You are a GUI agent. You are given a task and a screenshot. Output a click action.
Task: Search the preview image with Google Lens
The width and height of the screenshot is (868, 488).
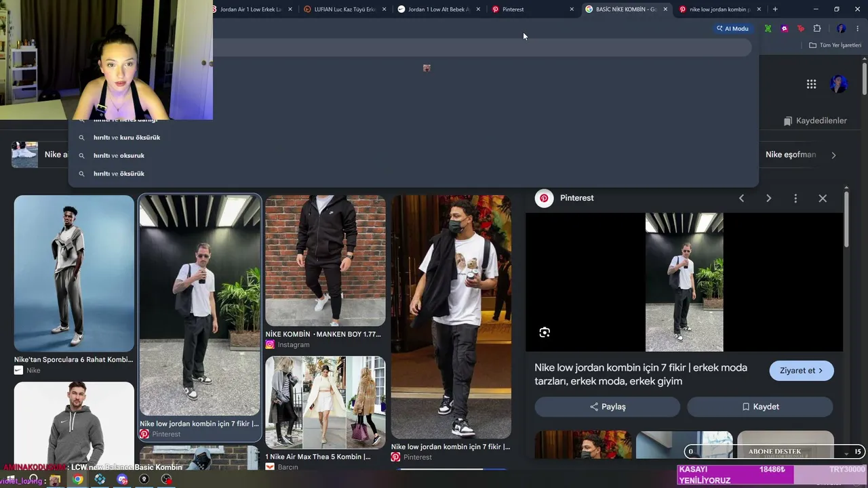[545, 332]
